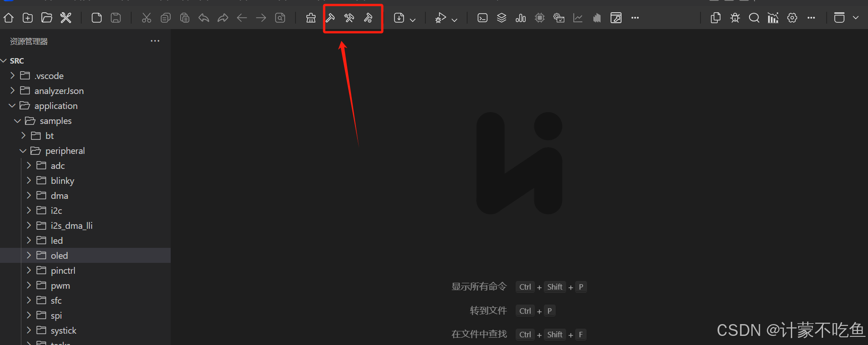Click the 资源管理器 panel title
Image resolution: width=868 pixels, height=345 pixels.
[29, 41]
